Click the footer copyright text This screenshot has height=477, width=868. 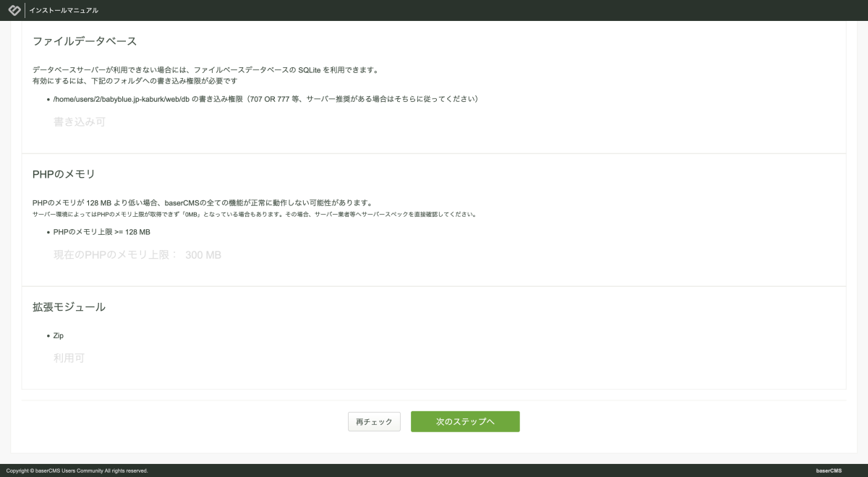(77, 470)
